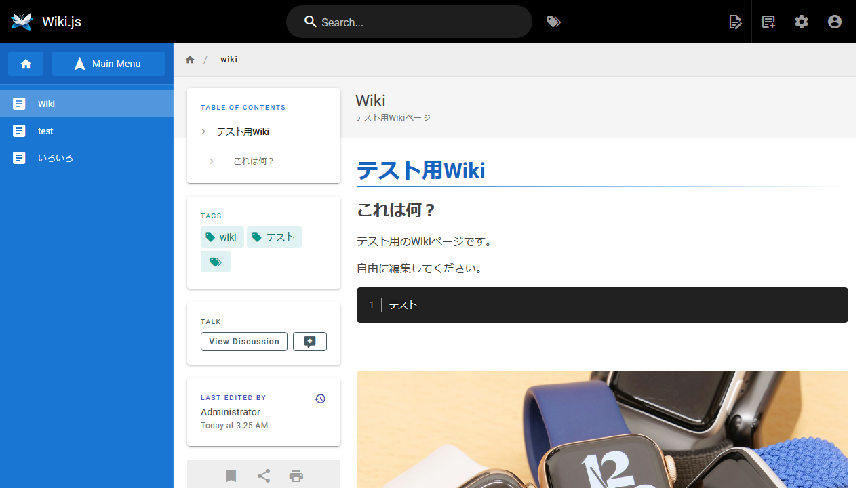Click the View Discussion button

pyautogui.click(x=244, y=342)
